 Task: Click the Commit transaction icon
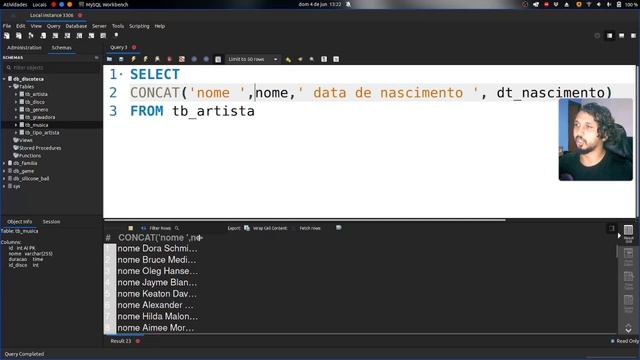[194, 59]
